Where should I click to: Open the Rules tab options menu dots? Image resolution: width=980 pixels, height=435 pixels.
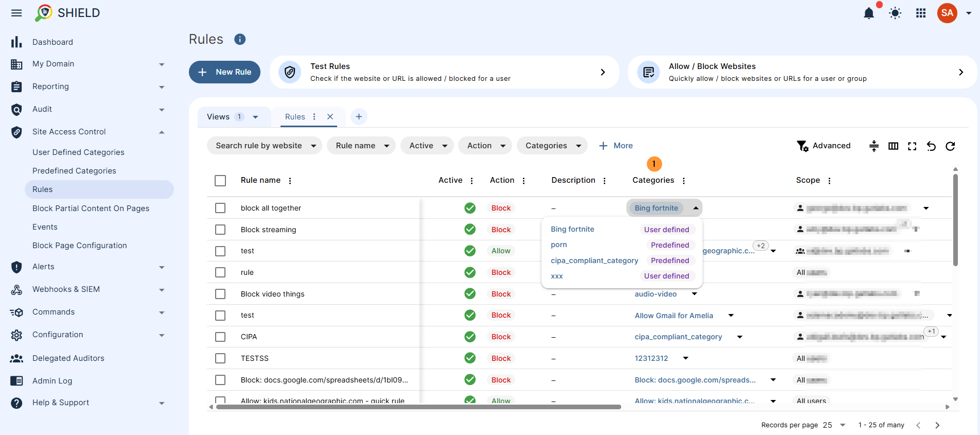pyautogui.click(x=314, y=117)
